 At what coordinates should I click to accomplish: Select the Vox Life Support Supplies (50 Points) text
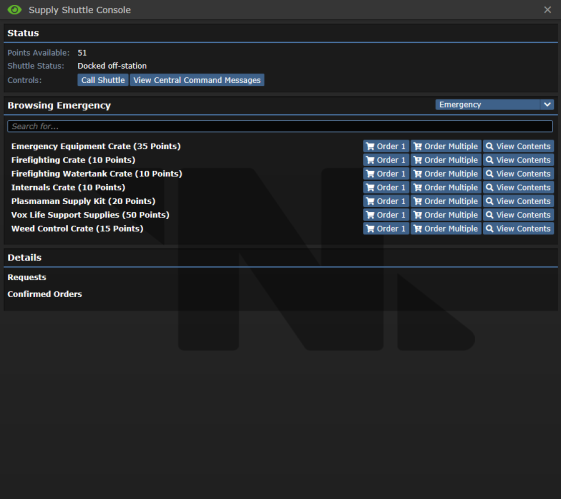click(x=90, y=215)
